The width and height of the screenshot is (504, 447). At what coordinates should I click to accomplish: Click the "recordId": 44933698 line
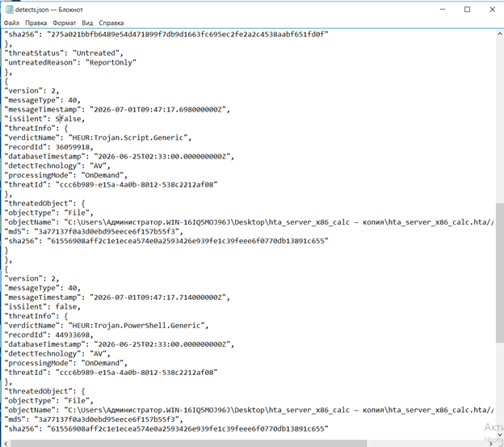48,335
